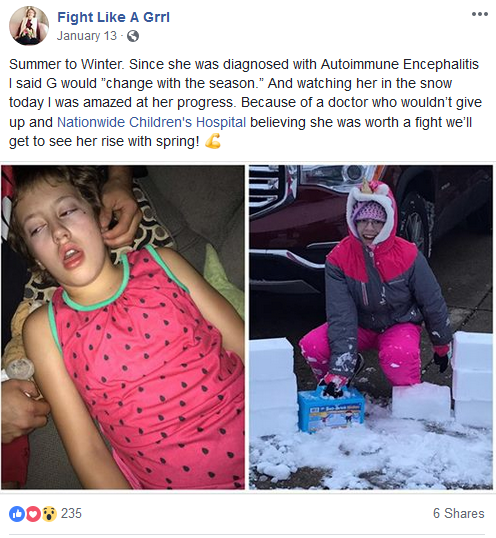This screenshot has height=538, width=496.
Task: Follow the Nationwide Children's Hospital link
Action: point(151,122)
